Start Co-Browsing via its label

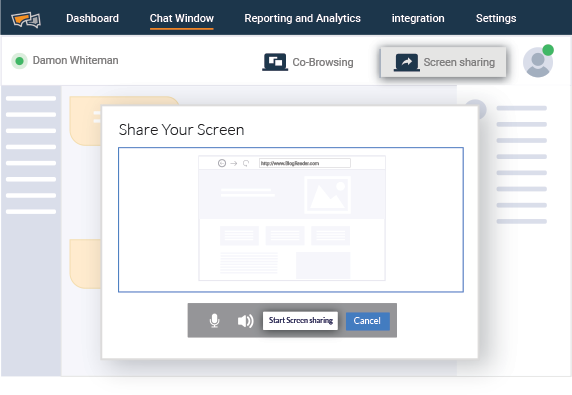pyautogui.click(x=323, y=62)
